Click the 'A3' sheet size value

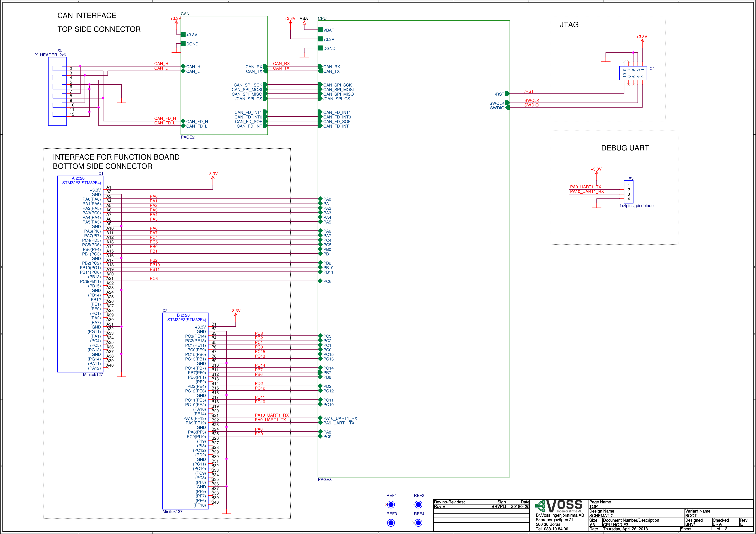point(592,525)
